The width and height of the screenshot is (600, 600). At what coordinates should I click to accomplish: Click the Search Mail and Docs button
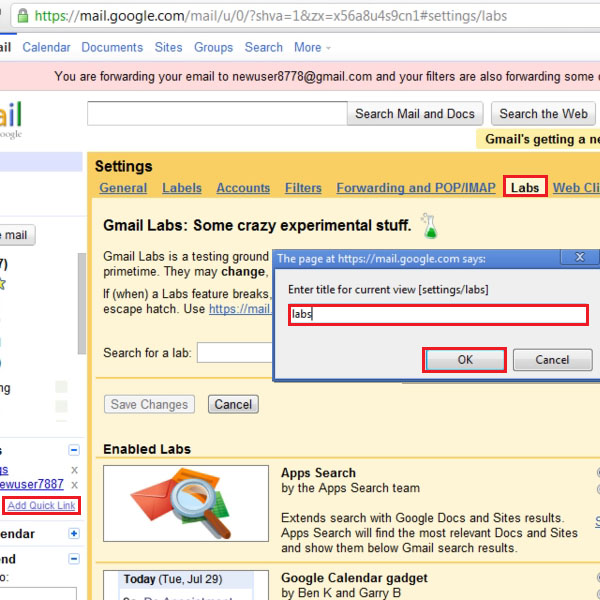[415, 114]
